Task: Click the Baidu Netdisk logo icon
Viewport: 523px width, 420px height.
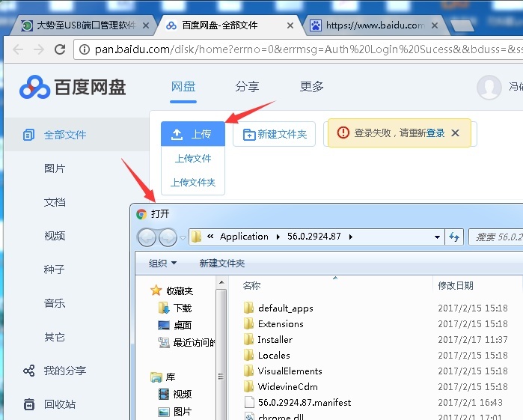Action: [x=34, y=87]
